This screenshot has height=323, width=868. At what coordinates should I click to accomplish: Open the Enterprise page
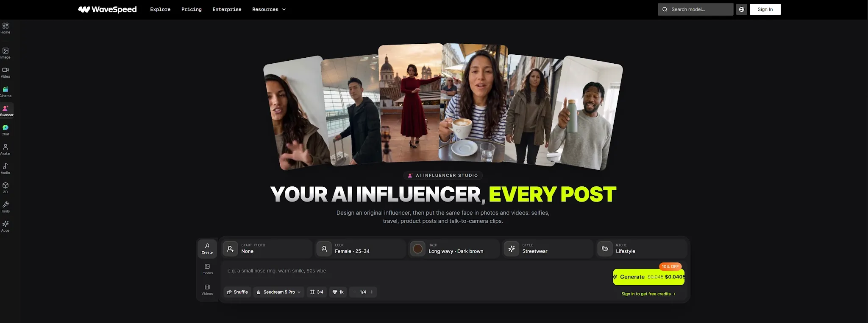click(227, 9)
